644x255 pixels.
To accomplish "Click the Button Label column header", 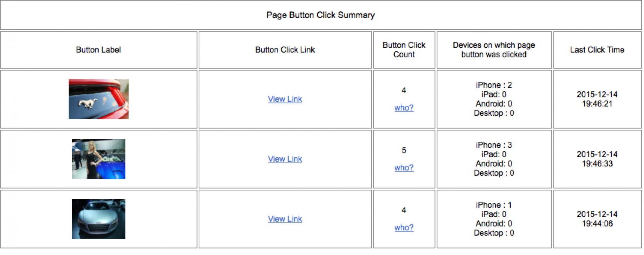I will click(x=98, y=50).
